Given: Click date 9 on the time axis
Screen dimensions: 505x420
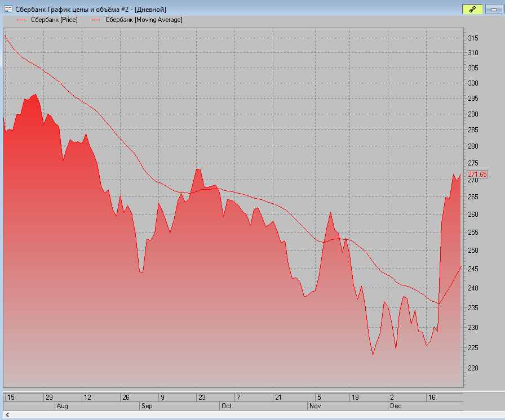Looking at the screenshot, I should [163, 397].
